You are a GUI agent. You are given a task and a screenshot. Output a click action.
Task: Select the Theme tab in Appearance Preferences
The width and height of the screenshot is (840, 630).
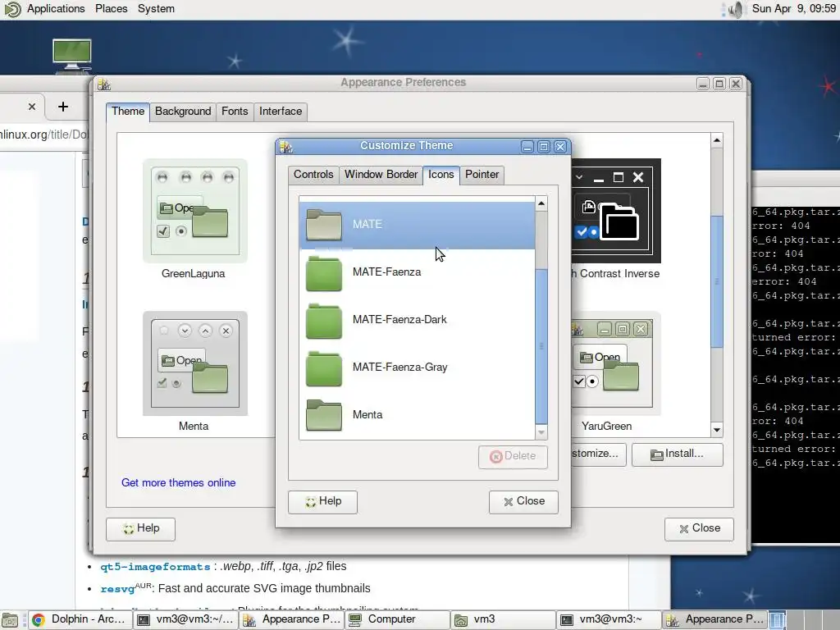click(x=127, y=112)
